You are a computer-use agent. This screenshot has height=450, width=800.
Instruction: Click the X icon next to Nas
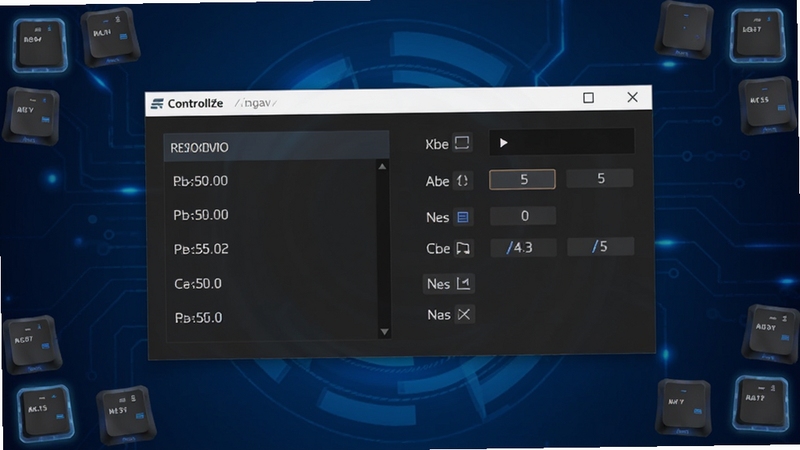[464, 314]
